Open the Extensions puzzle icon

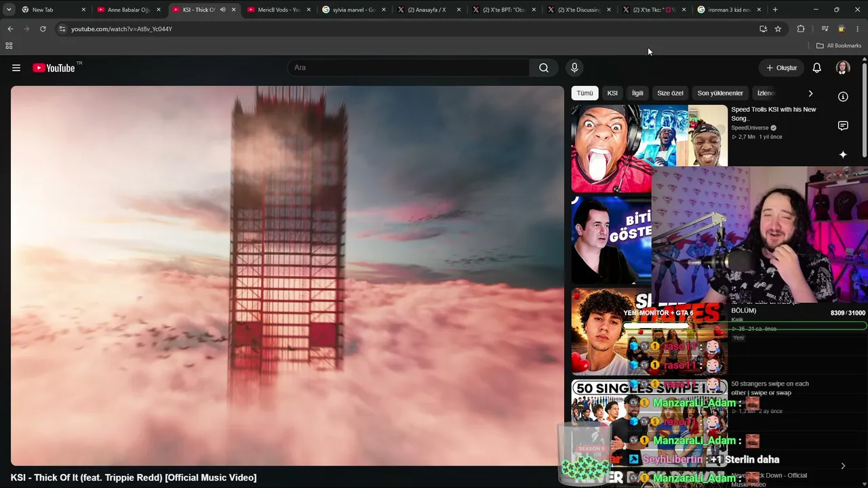tap(801, 29)
